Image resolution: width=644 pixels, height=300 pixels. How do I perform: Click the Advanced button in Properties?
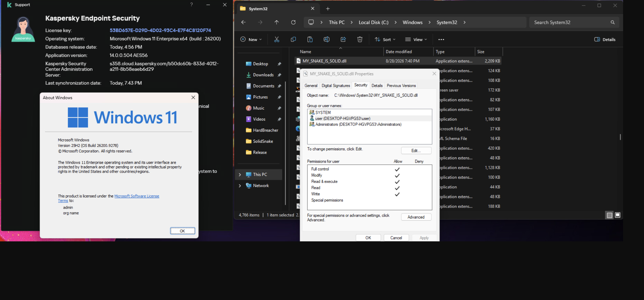pos(416,217)
